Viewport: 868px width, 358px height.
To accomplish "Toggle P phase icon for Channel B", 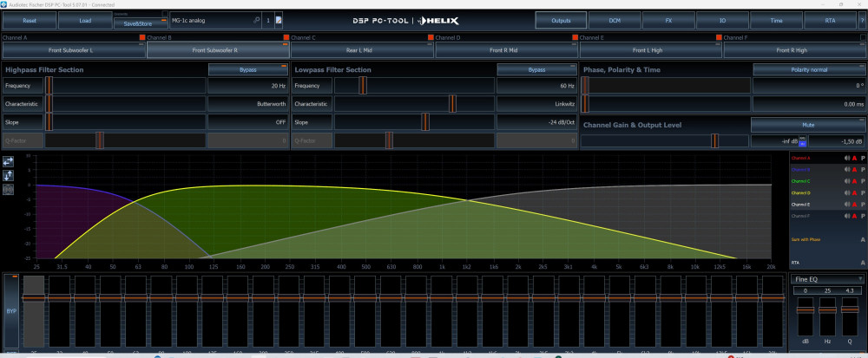I will click(x=863, y=170).
